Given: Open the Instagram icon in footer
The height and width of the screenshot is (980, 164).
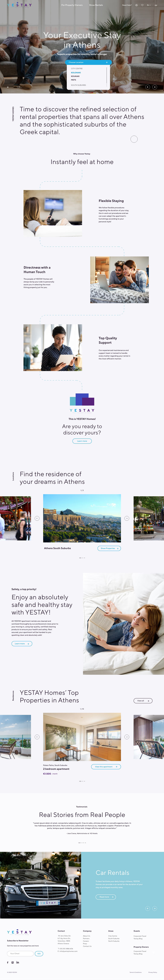Looking at the screenshot, I should point(13,962).
